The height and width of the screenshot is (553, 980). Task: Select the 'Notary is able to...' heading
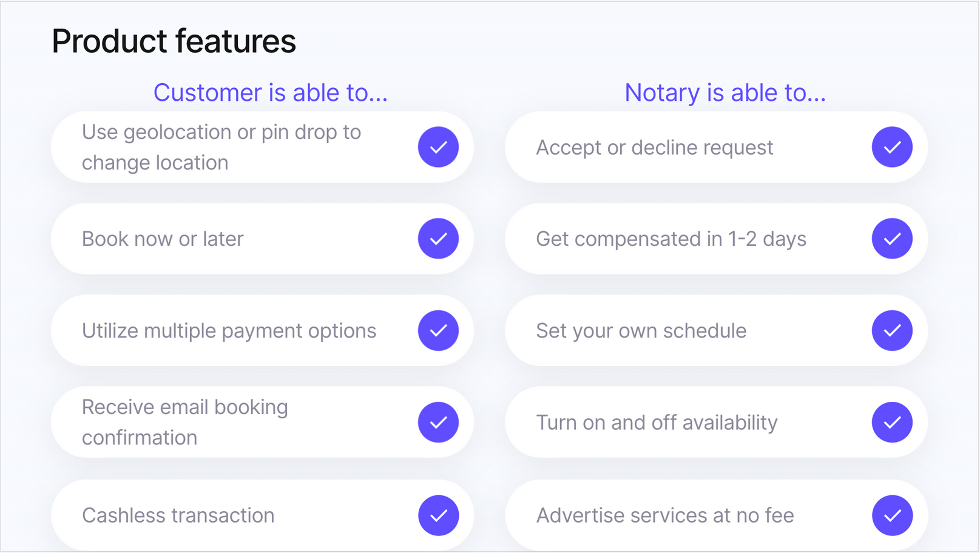coord(725,93)
